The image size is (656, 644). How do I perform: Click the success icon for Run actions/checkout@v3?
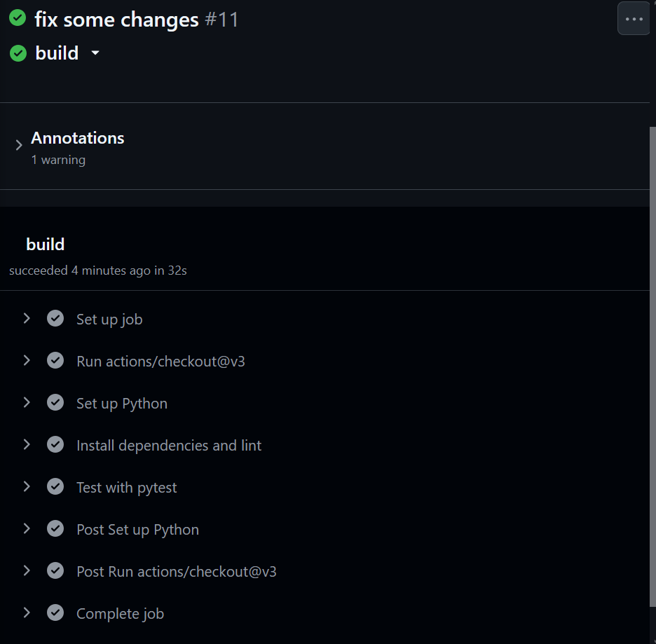pyautogui.click(x=55, y=360)
